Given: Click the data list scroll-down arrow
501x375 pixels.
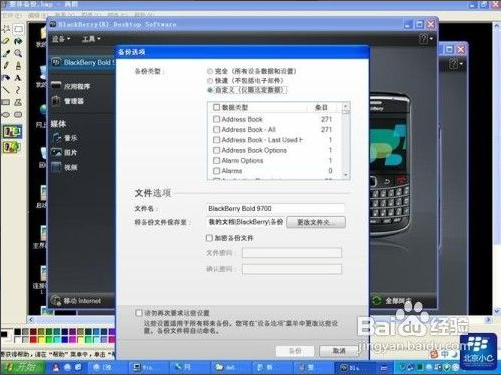Looking at the screenshot, I should (346, 175).
